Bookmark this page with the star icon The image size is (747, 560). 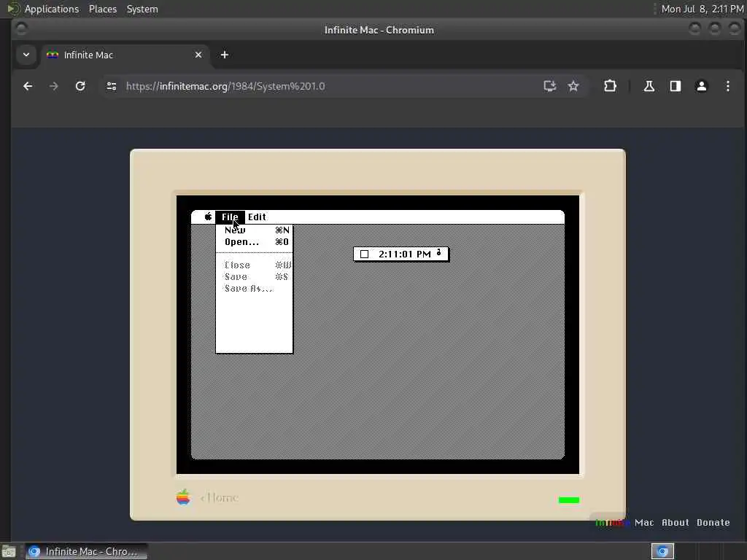(x=573, y=86)
